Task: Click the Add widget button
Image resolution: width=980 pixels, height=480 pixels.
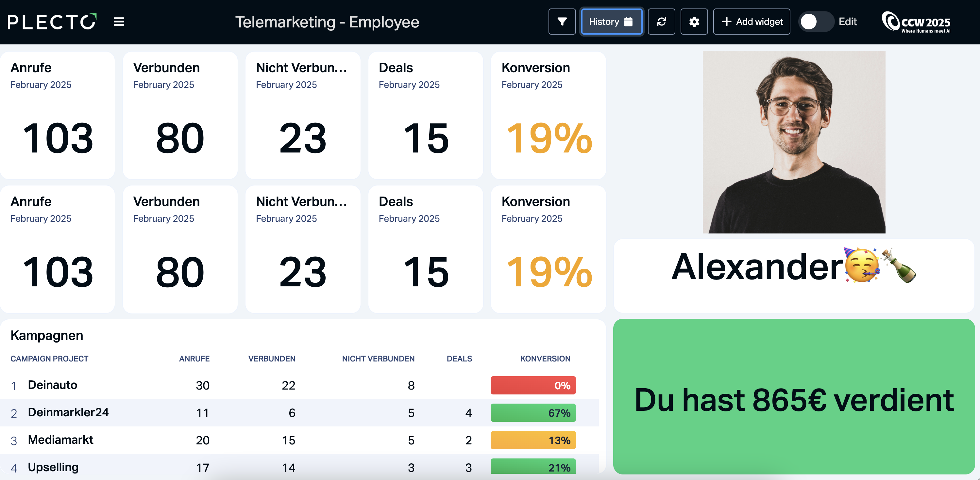Action: (752, 22)
